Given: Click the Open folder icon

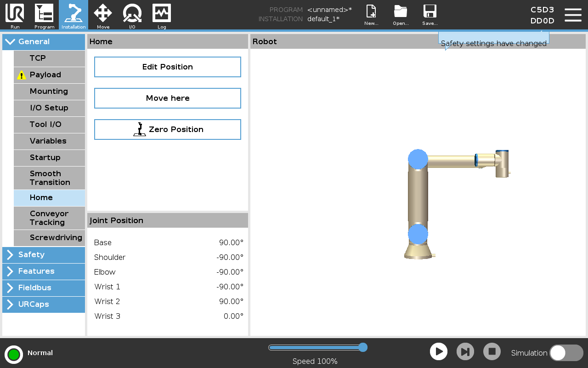Looking at the screenshot, I should (x=401, y=15).
